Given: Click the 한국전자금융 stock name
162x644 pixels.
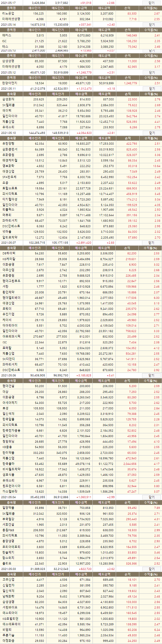Looking at the screenshot, I should (11, 430).
